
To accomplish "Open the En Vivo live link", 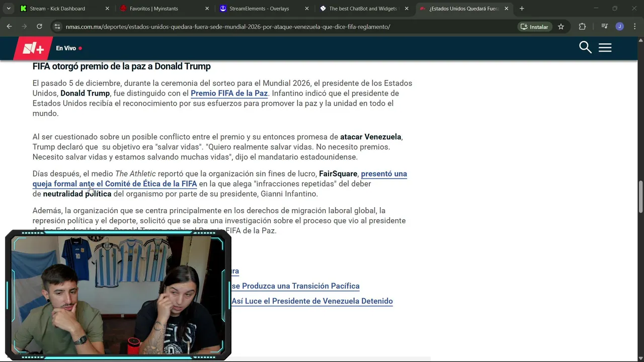I will coord(69,48).
